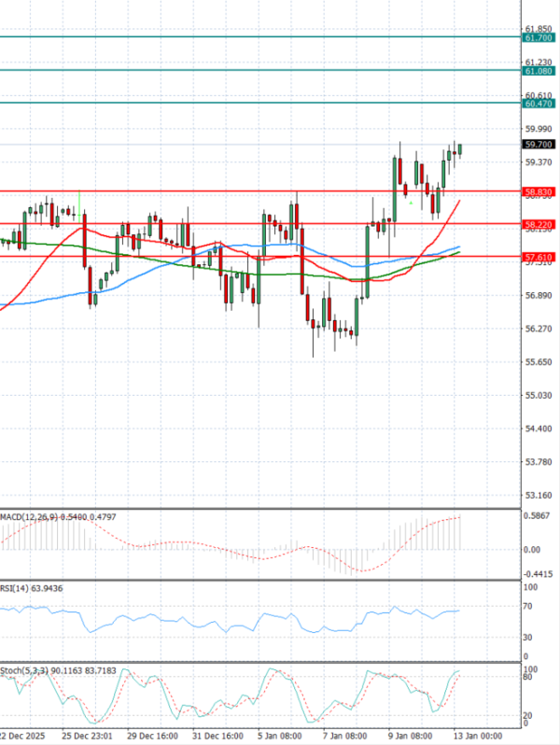The width and height of the screenshot is (560, 745).
Task: Select the 9 Jan 08:00 time label
Action: (410, 735)
